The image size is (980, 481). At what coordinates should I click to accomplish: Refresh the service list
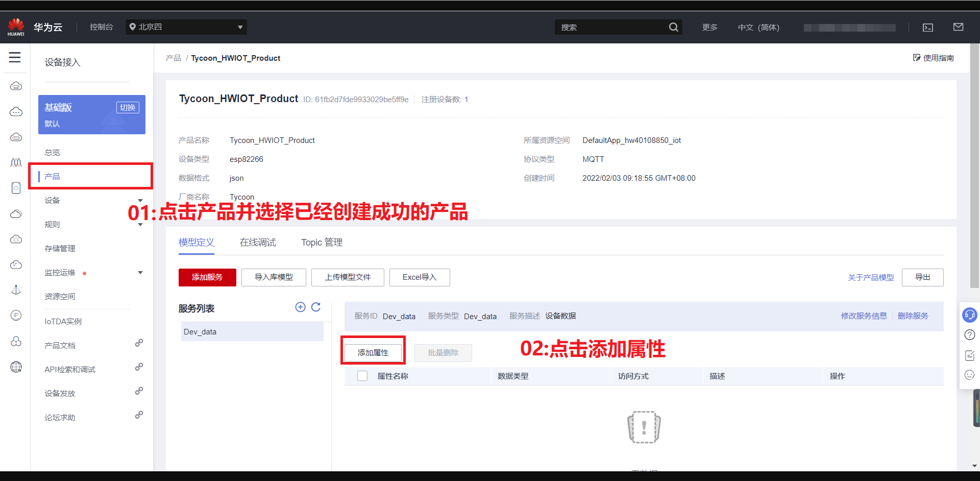pos(316,307)
